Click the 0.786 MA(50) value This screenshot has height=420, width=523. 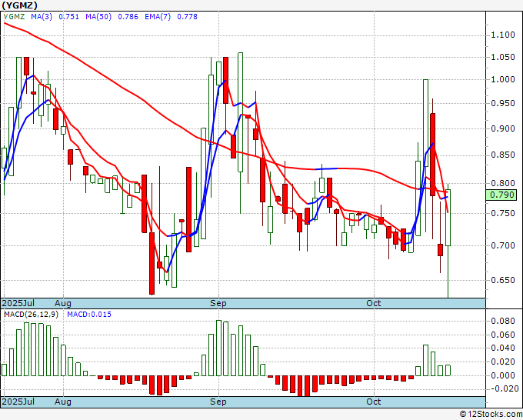(x=128, y=17)
